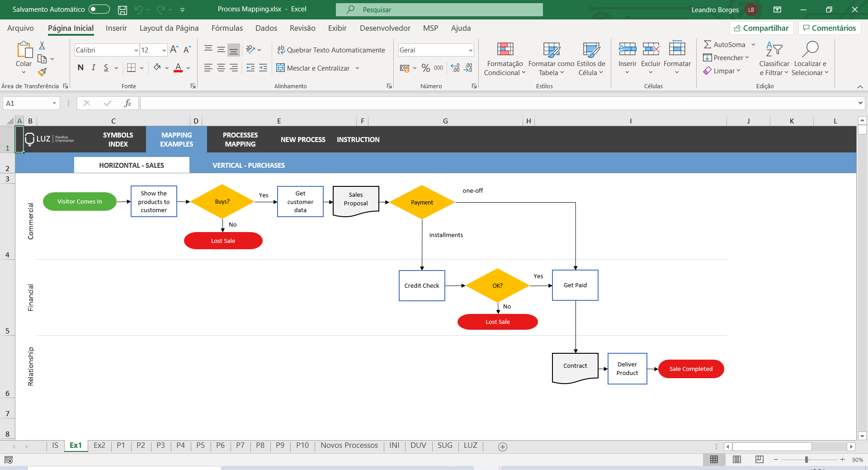This screenshot has width=868, height=470.
Task: Open Formatação Condicional icon
Action: coord(505,59)
